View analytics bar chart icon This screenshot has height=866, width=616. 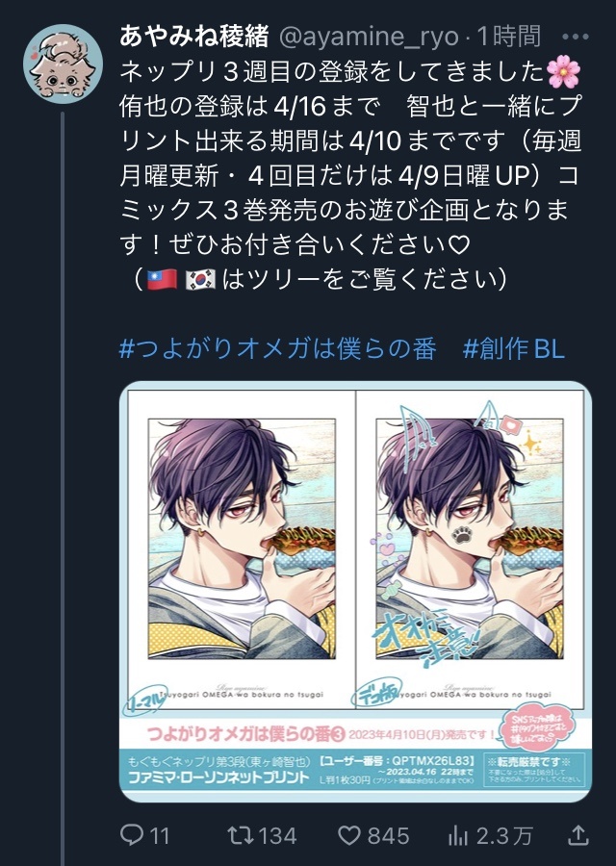458,835
